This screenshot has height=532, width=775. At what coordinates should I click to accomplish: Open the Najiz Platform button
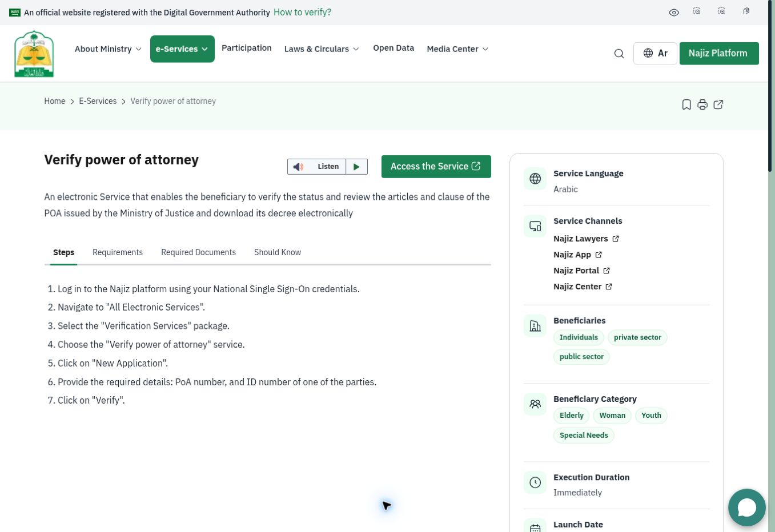[719, 53]
